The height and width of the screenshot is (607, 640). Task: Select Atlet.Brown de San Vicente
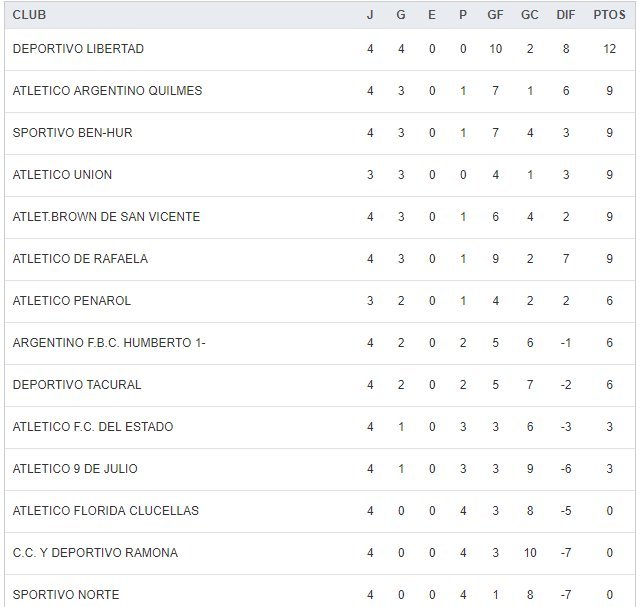tap(107, 217)
